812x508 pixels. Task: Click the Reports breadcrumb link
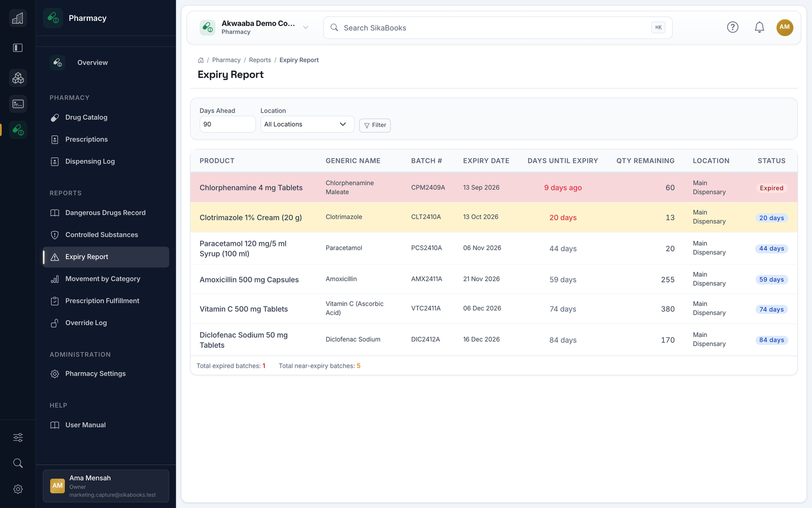(x=260, y=60)
